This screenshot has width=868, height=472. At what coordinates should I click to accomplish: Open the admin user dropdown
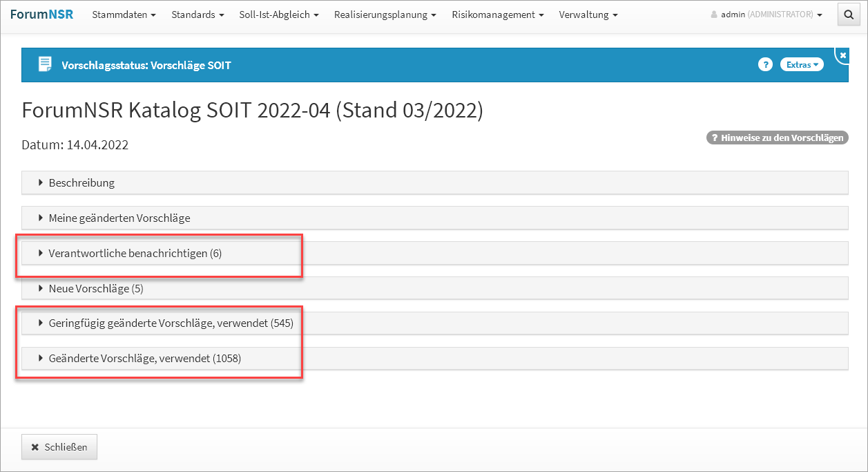(x=766, y=15)
